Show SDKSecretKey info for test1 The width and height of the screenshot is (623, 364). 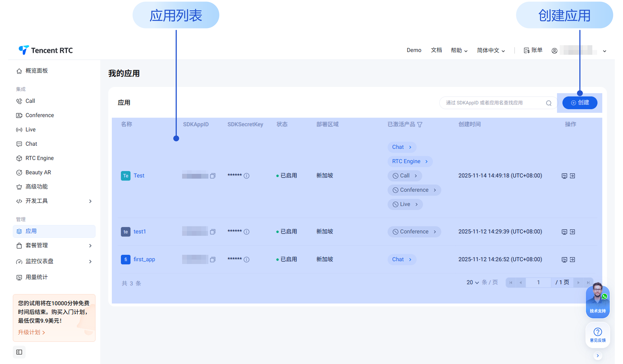click(246, 232)
